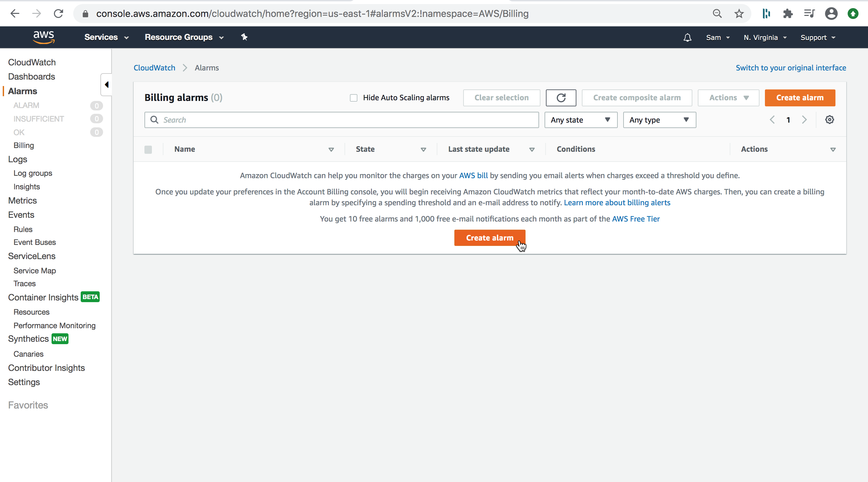Image resolution: width=868 pixels, height=482 pixels.
Task: Go to next page of alarms
Action: 804,120
